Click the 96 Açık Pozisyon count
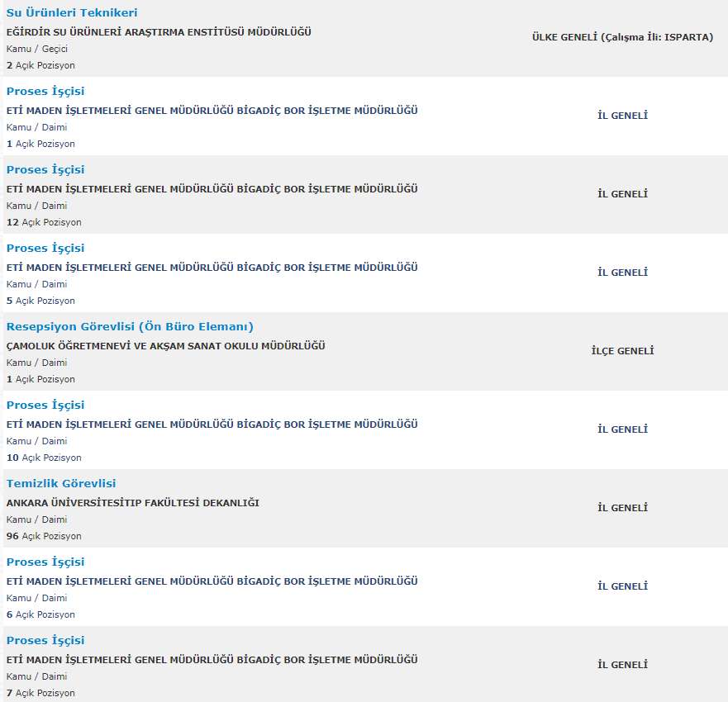 [44, 536]
